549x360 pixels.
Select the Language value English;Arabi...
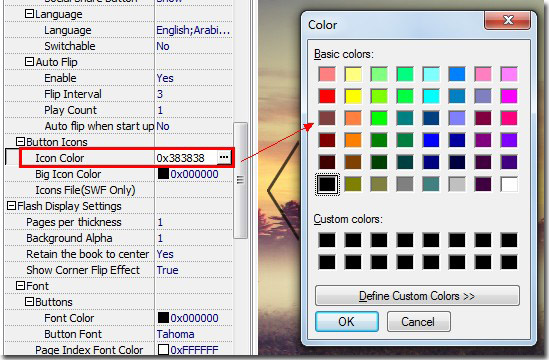(193, 30)
